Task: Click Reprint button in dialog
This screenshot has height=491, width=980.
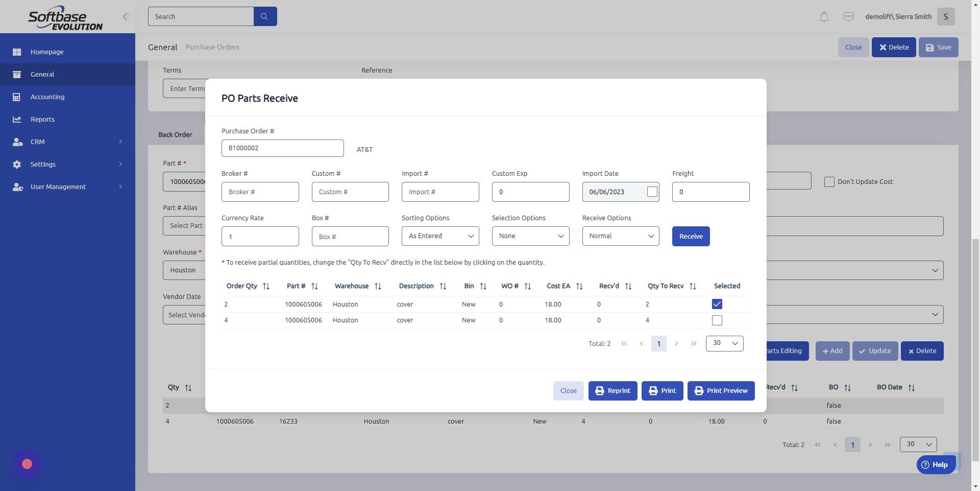Action: [x=612, y=391]
